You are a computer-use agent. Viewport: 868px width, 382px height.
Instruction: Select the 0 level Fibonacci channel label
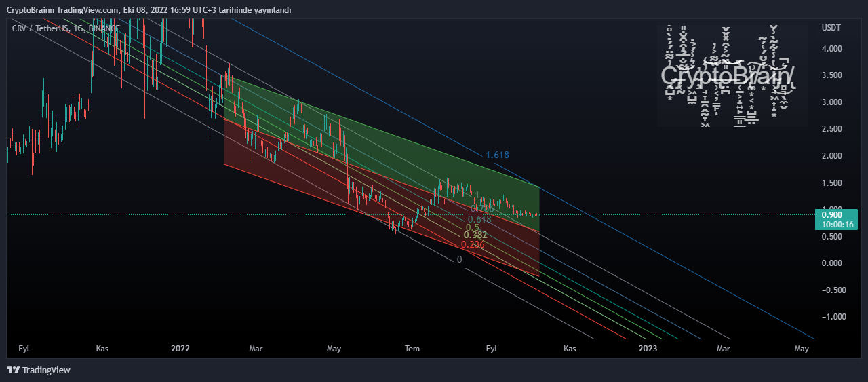click(459, 259)
